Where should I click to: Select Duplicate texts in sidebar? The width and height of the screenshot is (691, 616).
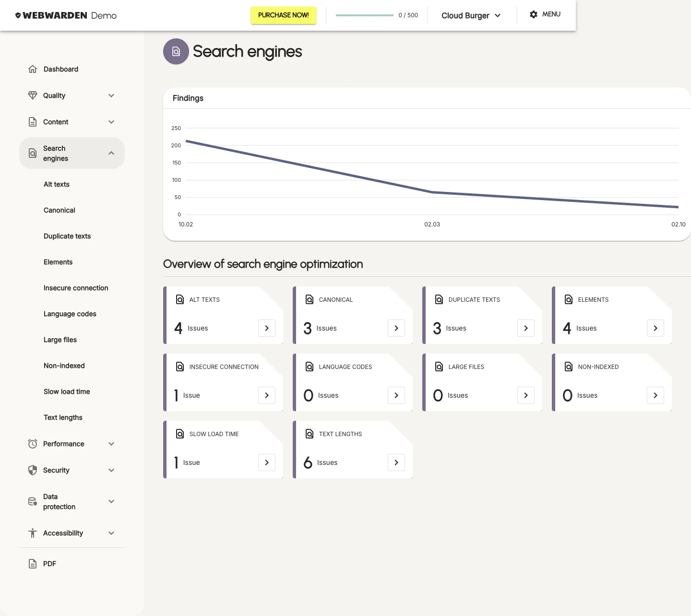[x=67, y=236]
